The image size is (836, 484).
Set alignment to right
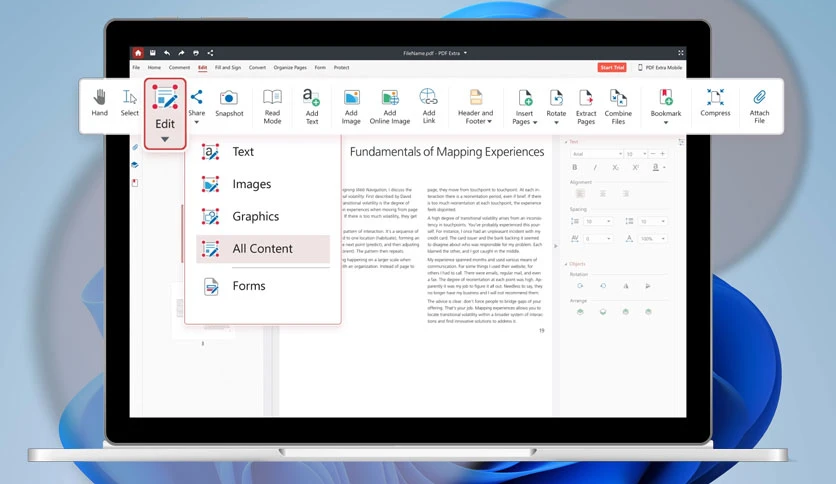click(x=625, y=193)
